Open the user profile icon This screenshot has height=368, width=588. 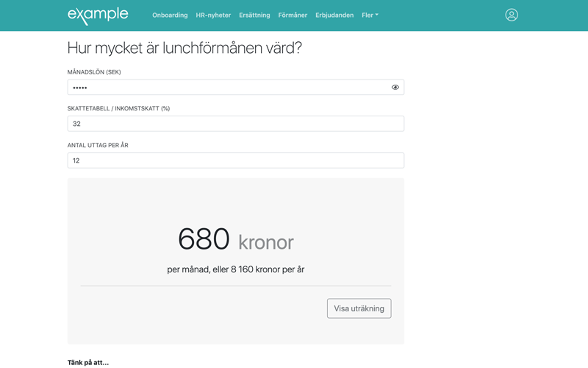(512, 15)
